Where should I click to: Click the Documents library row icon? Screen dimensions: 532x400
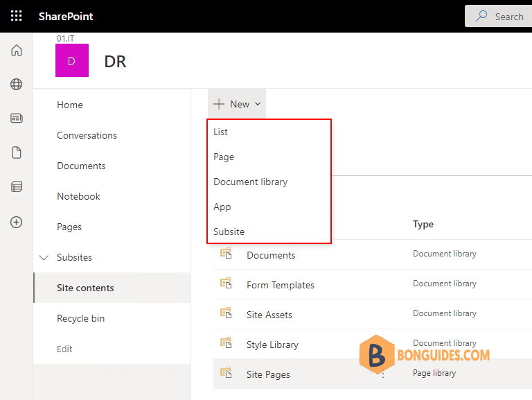[226, 253]
